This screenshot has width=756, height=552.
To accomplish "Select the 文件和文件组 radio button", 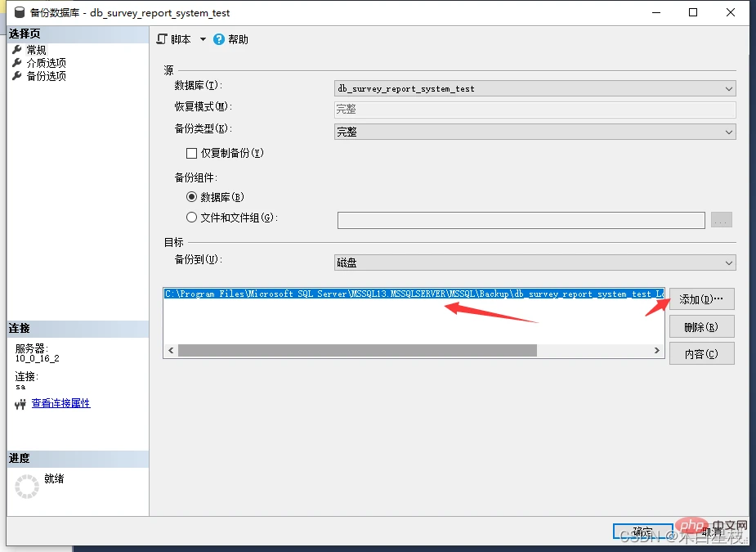I will (x=191, y=218).
